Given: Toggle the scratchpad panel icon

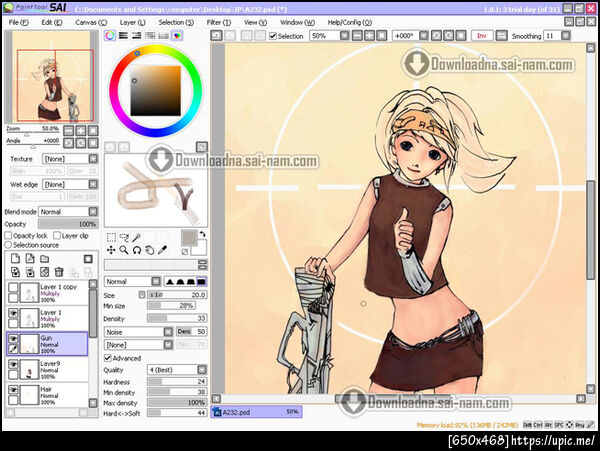Looking at the screenshot, I should [x=177, y=36].
